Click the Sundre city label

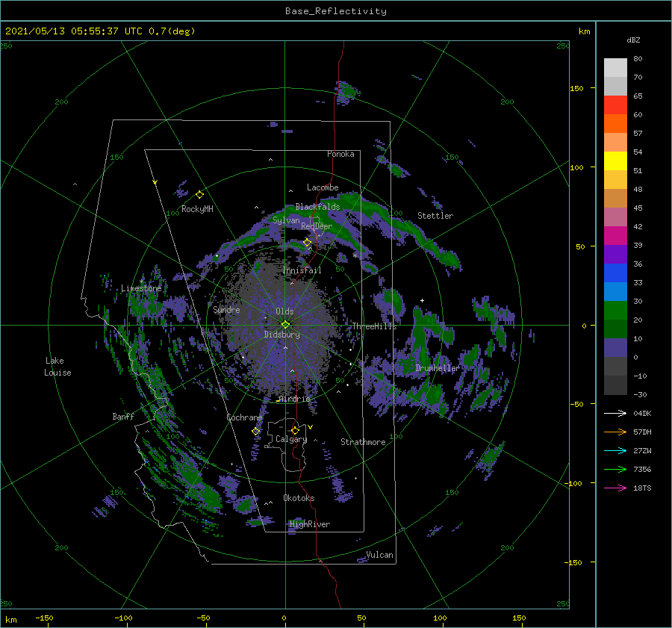226,309
